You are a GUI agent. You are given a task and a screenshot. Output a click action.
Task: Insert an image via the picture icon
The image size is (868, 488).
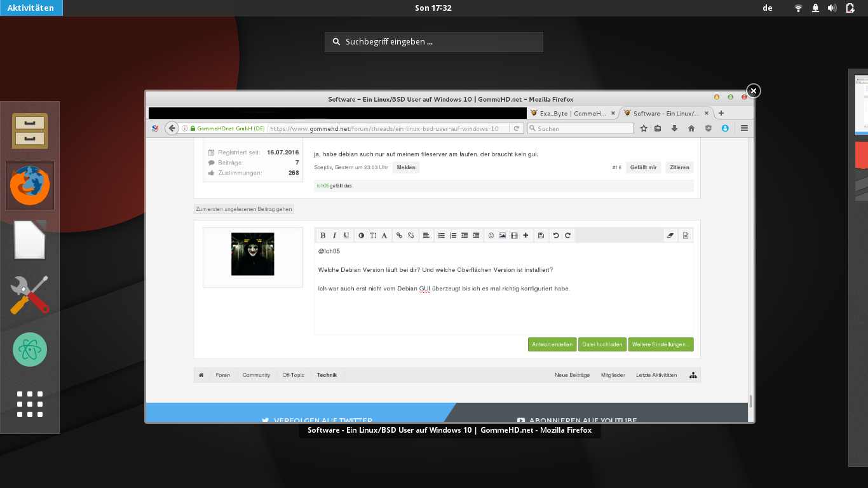[503, 236]
